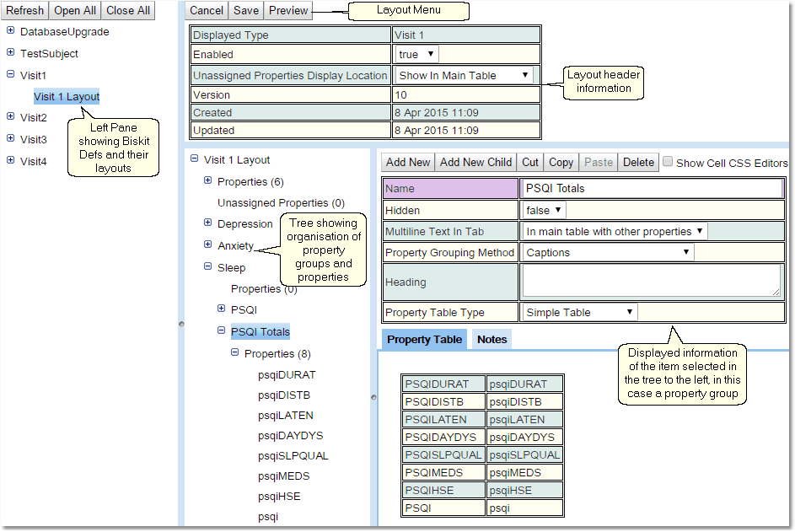This screenshot has height=532, width=795.
Task: Collapse the Properties (8) node
Action: (x=235, y=353)
